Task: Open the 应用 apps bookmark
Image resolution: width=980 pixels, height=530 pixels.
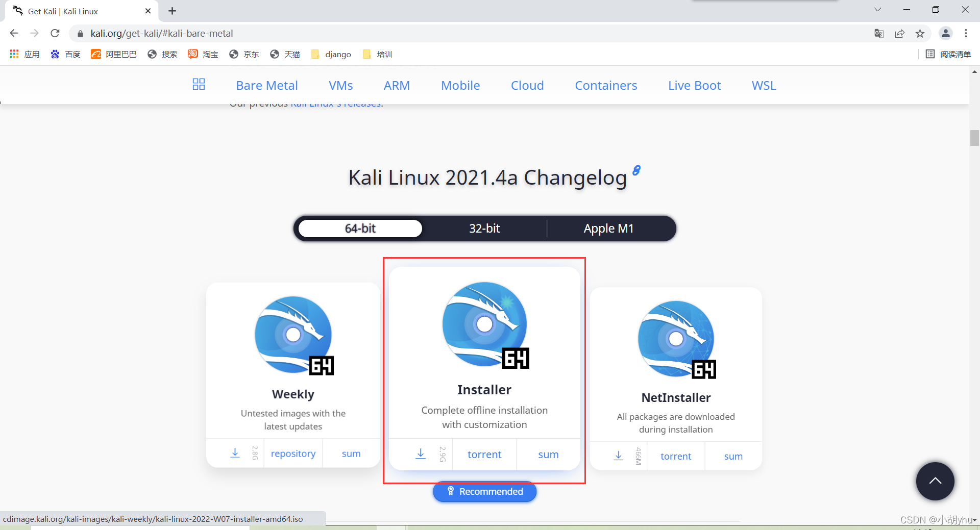Action: 24,54
